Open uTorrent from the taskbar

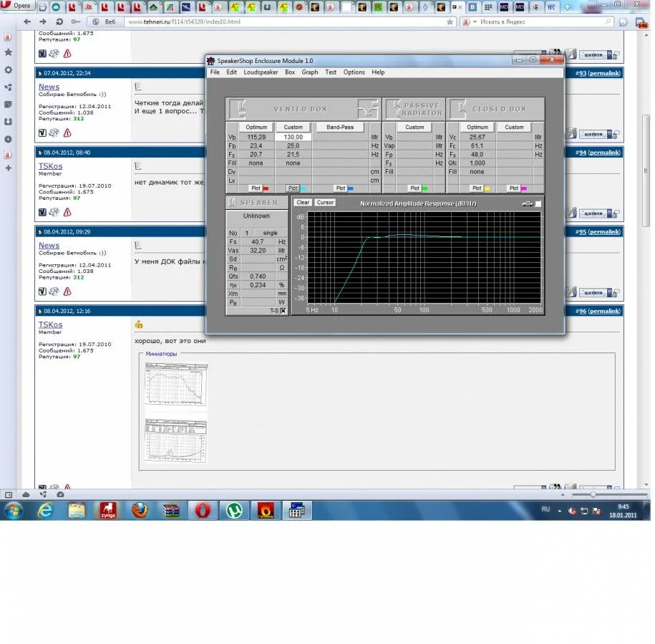[x=234, y=510]
